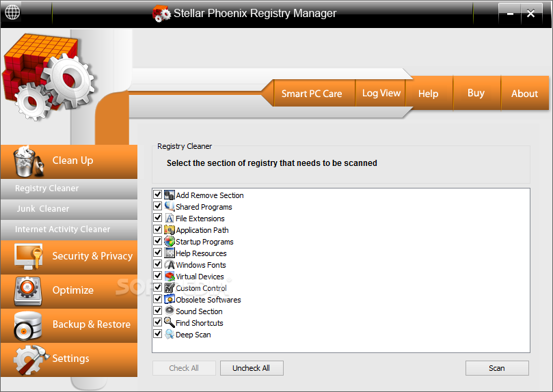
Task: Select Junk Cleaner in the sidebar
Action: coord(69,209)
